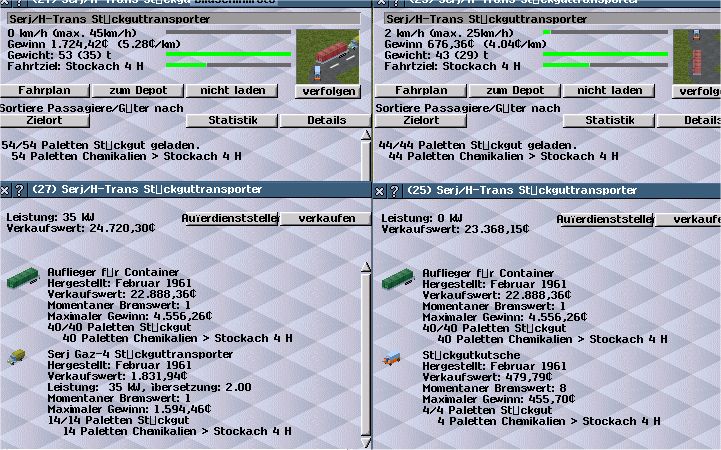Click 'Verkaufswert: 479,79¢'
The image size is (721, 450).
pos(487,377)
